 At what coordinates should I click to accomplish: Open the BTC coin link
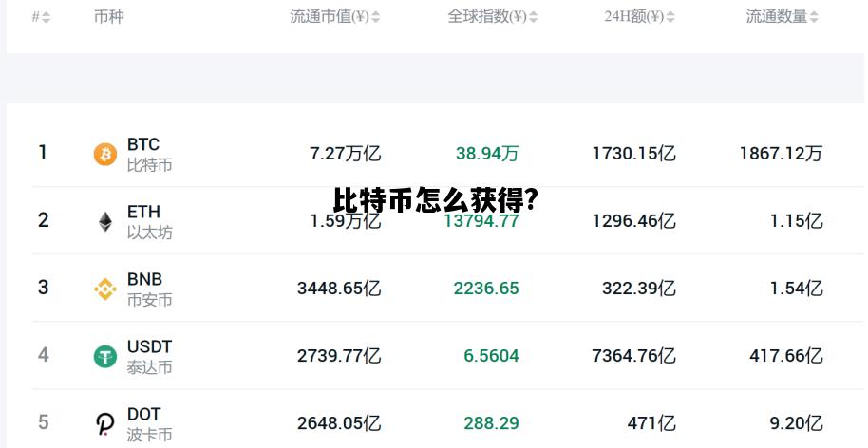click(143, 144)
